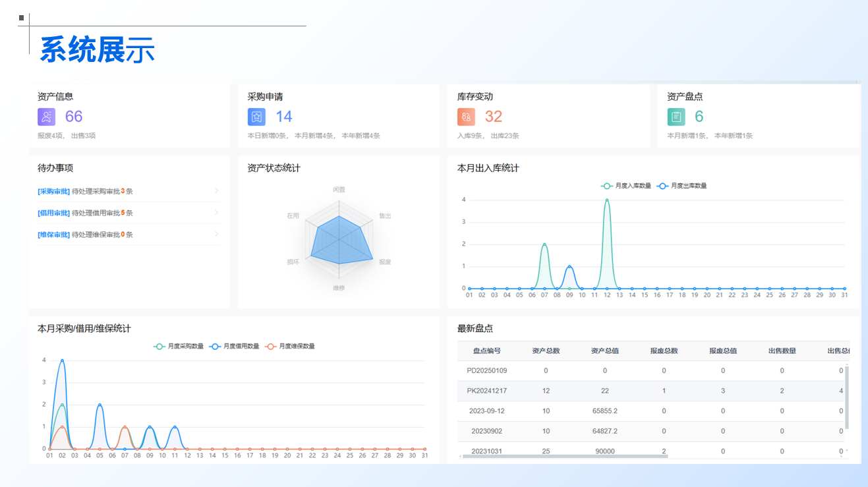Click the orange inventory change icon
This screenshot has width=868, height=487.
pyautogui.click(x=466, y=117)
